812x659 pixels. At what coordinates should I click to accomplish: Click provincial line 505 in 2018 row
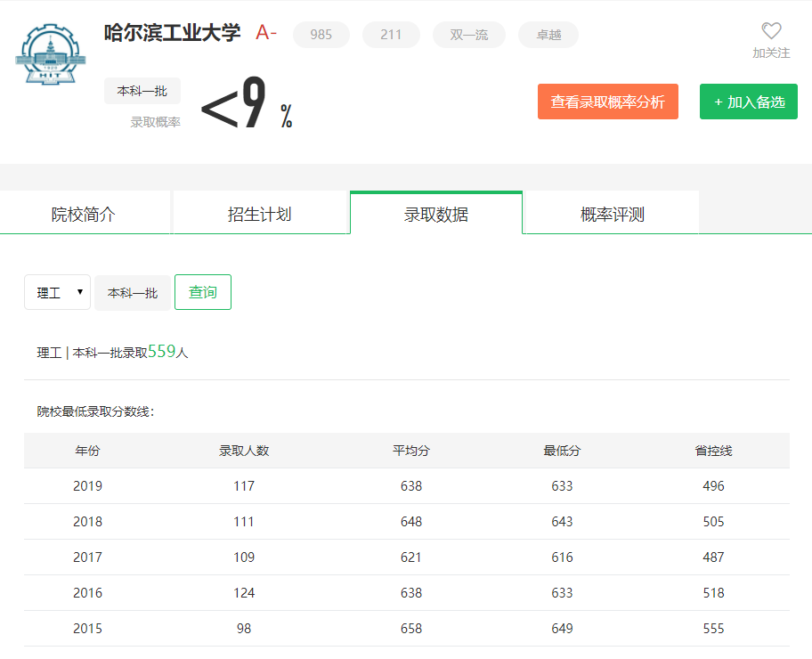[x=713, y=522]
